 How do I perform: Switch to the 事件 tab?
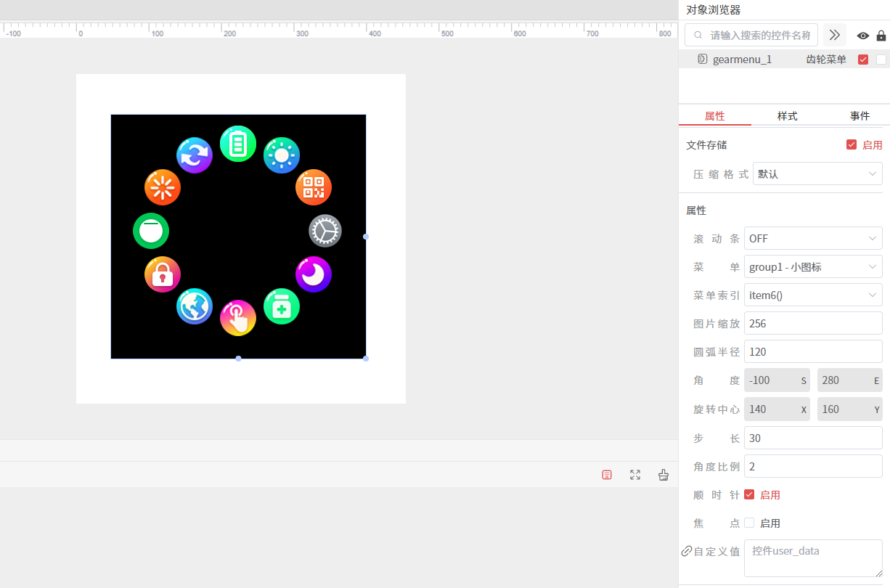(860, 116)
